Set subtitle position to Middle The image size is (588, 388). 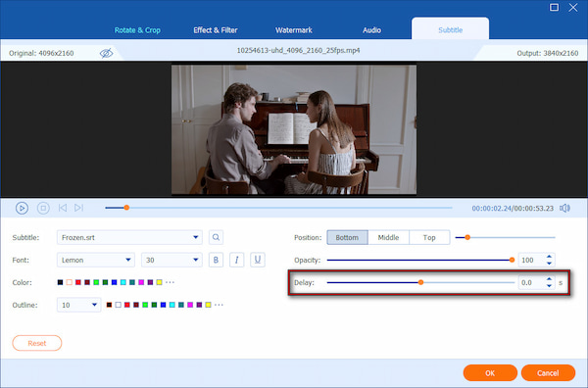(x=388, y=237)
